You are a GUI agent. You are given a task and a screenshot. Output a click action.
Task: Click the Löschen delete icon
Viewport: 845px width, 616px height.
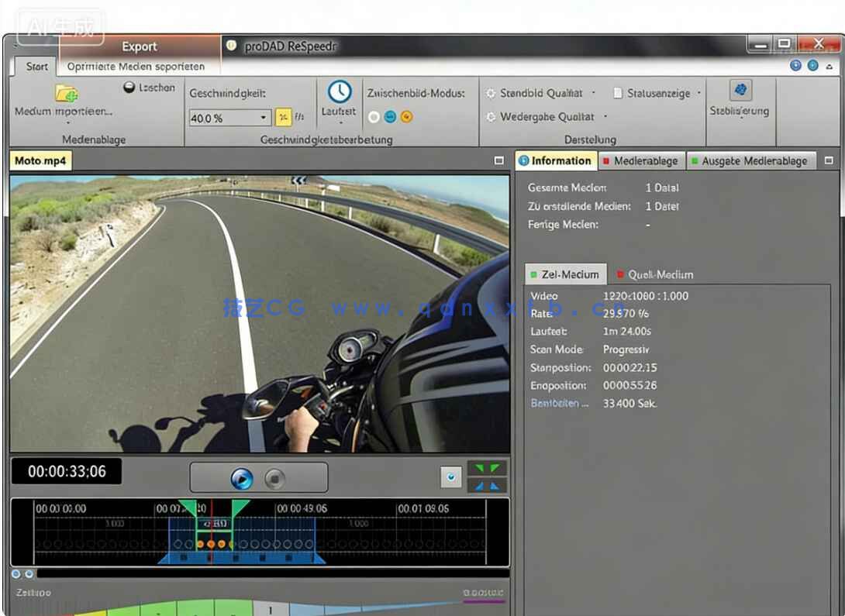coord(129,88)
